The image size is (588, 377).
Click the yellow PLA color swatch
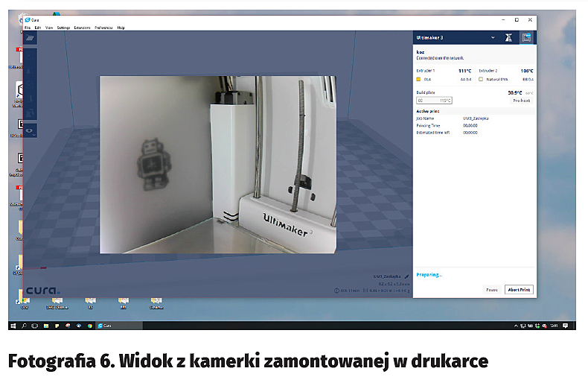[419, 78]
